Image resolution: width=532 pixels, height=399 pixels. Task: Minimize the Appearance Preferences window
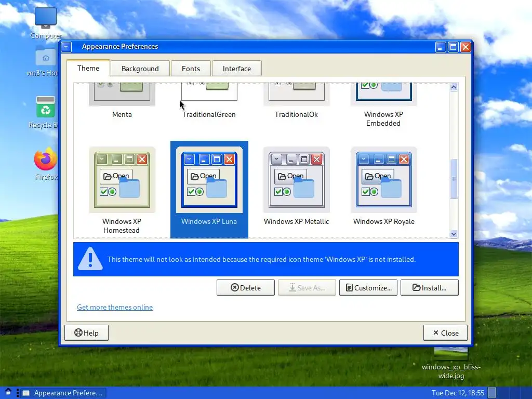point(441,47)
